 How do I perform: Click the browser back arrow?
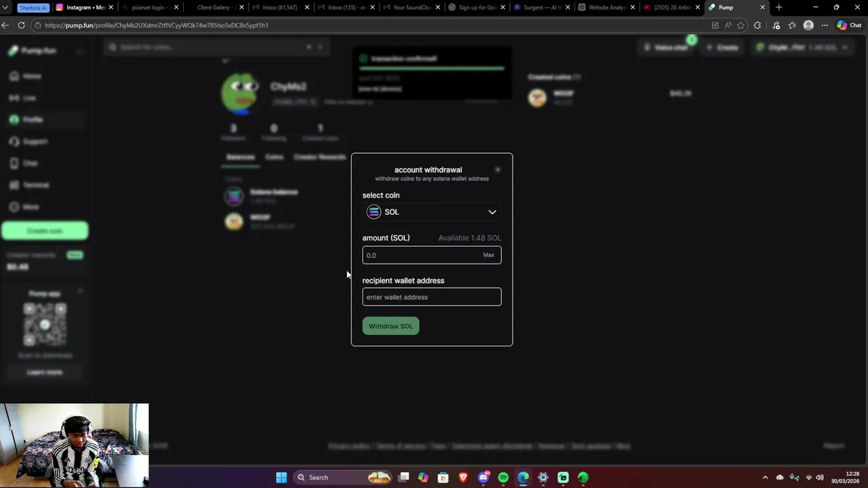click(5, 25)
